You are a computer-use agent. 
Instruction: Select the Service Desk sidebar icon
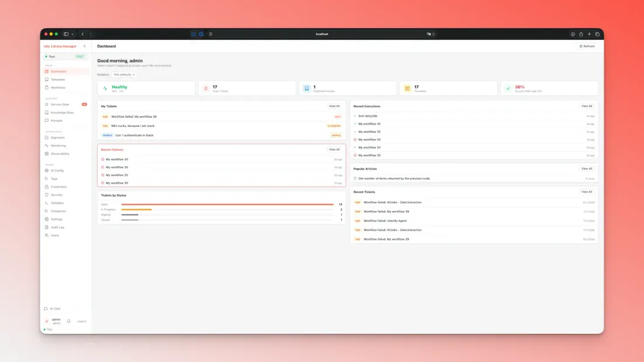(x=46, y=104)
